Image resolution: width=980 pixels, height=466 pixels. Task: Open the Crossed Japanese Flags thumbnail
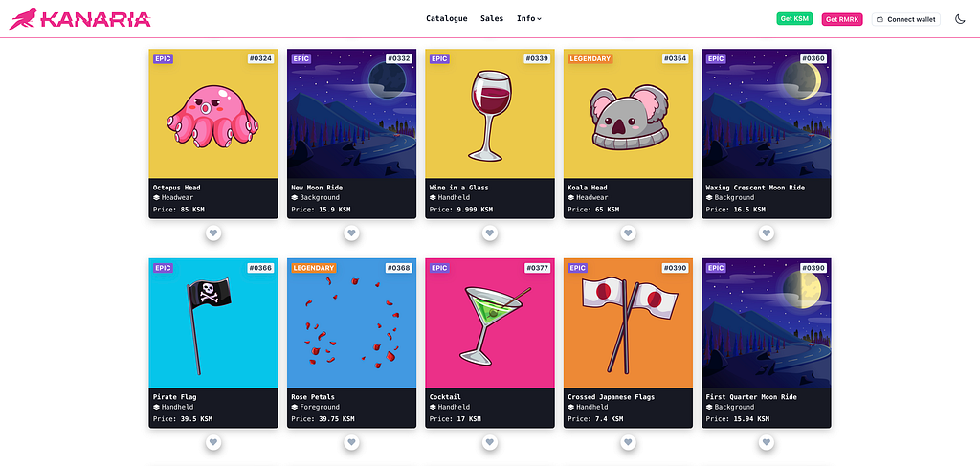point(628,323)
